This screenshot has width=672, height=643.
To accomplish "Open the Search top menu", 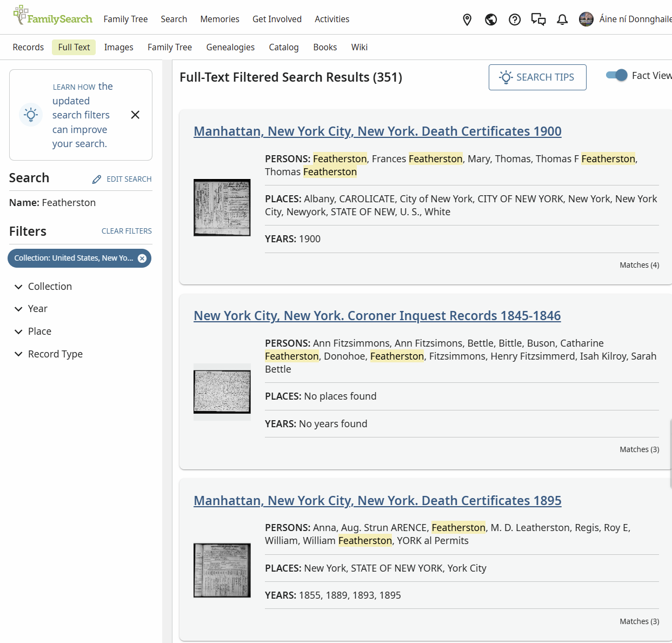I will coord(174,19).
